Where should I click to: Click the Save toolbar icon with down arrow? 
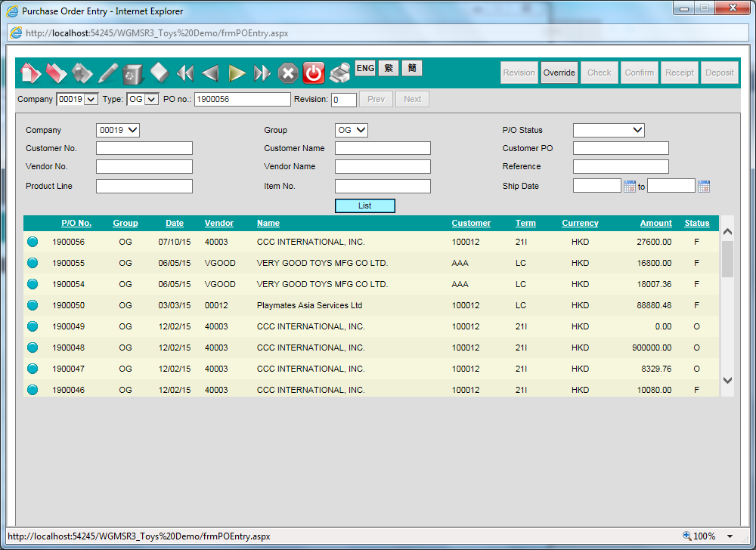coord(82,73)
